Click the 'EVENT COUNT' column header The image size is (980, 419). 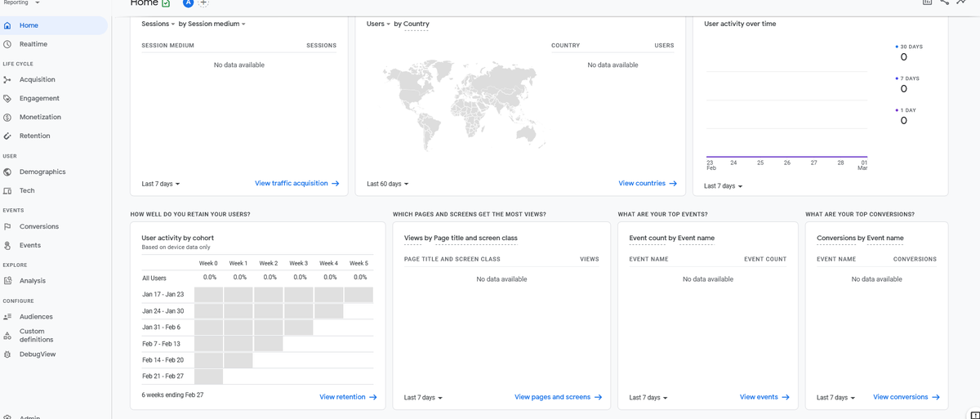765,260
